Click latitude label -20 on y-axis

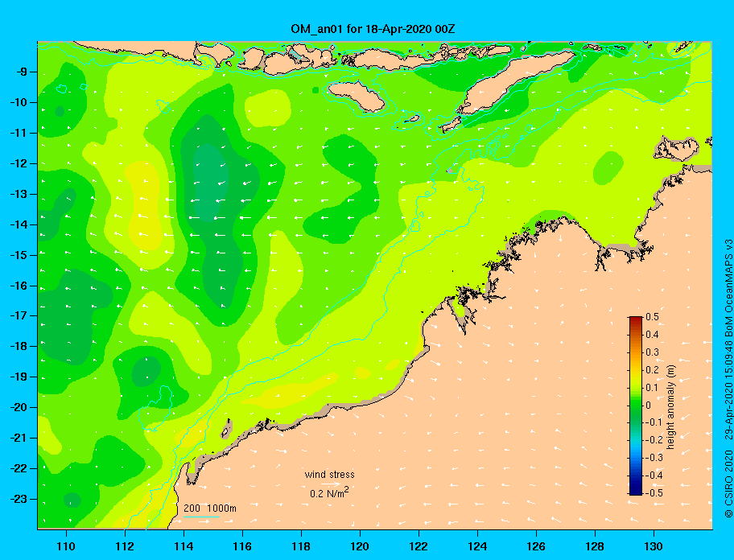[x=19, y=407]
